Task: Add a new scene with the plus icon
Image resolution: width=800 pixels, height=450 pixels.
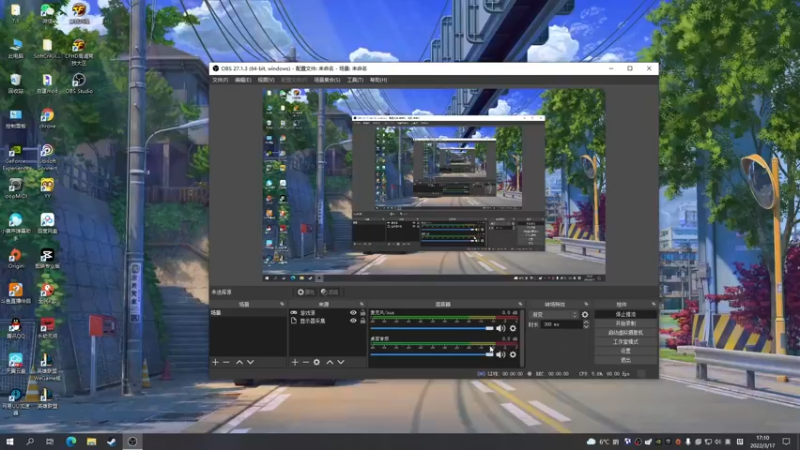Action: [x=215, y=362]
